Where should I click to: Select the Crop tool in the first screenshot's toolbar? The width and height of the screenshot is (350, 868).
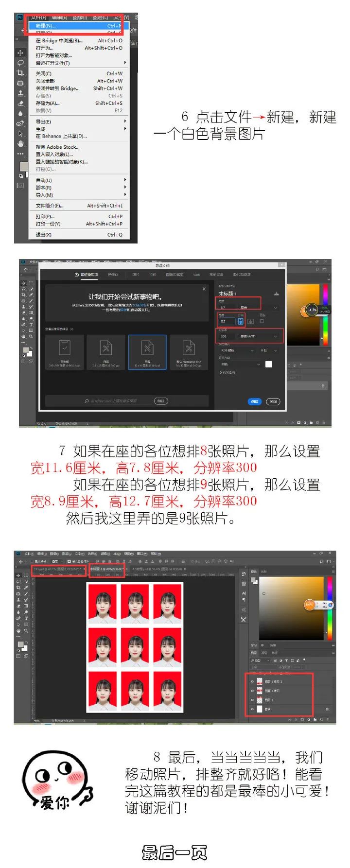pos(20,73)
